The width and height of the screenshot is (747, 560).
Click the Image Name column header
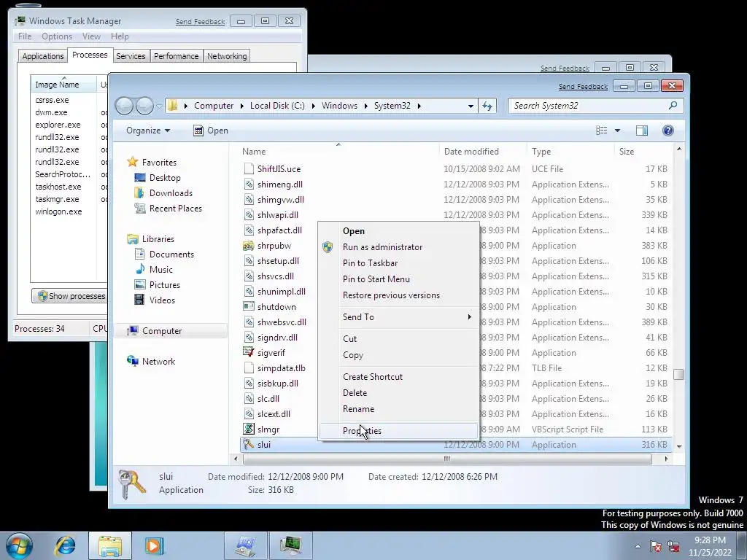point(63,85)
